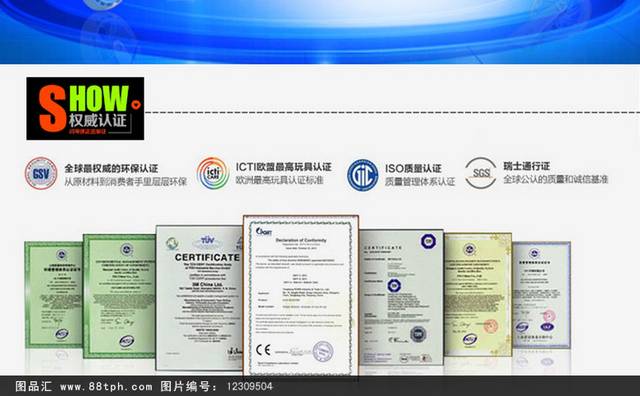Click the 瑞士通行证 heading

coord(527,166)
